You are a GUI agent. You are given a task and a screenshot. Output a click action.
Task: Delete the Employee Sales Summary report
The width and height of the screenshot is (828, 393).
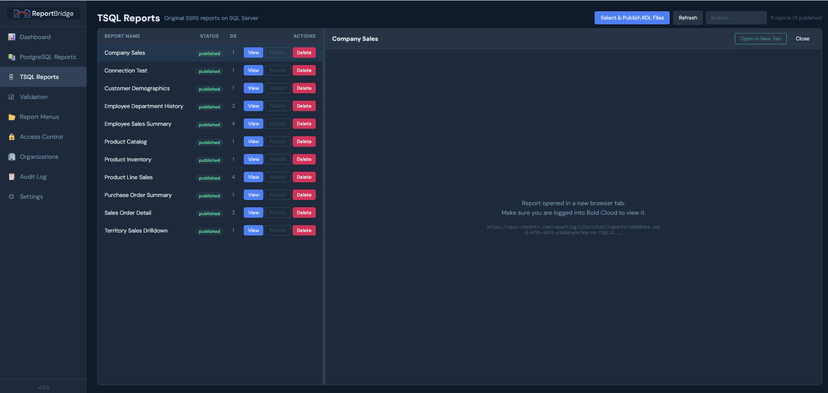pos(304,124)
